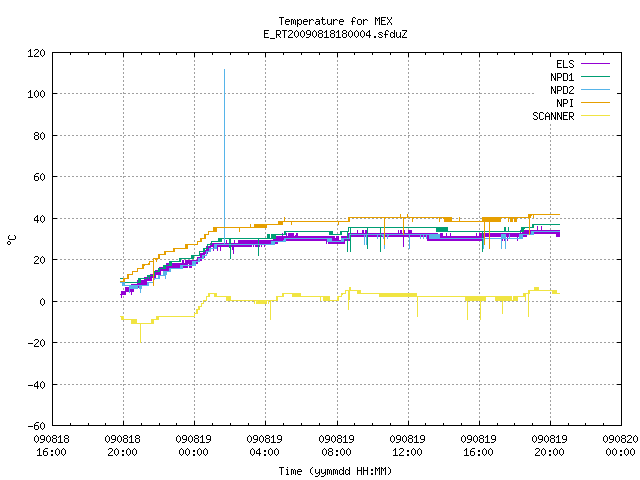Click the purple ELS legend line sample
Viewport: 640px width, 480px height.
coord(595,64)
